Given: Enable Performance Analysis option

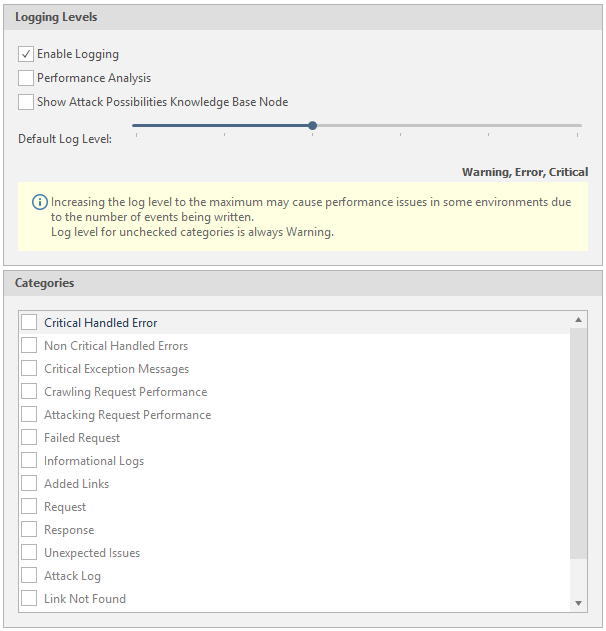Looking at the screenshot, I should coord(26,78).
